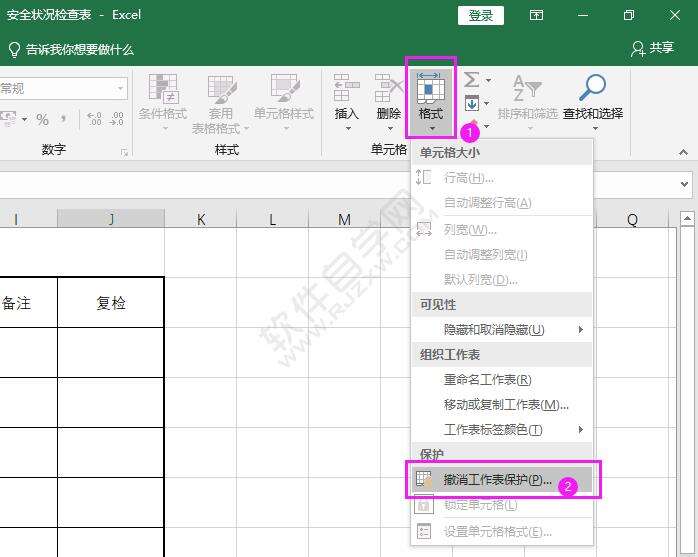Expand the Fill dropdown arrow
This screenshot has height=557, width=698.
487,103
